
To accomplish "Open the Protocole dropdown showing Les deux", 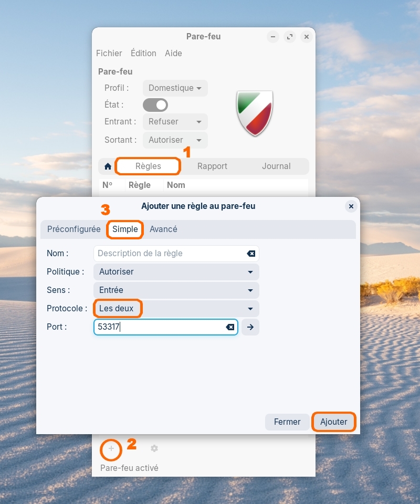I will click(176, 309).
